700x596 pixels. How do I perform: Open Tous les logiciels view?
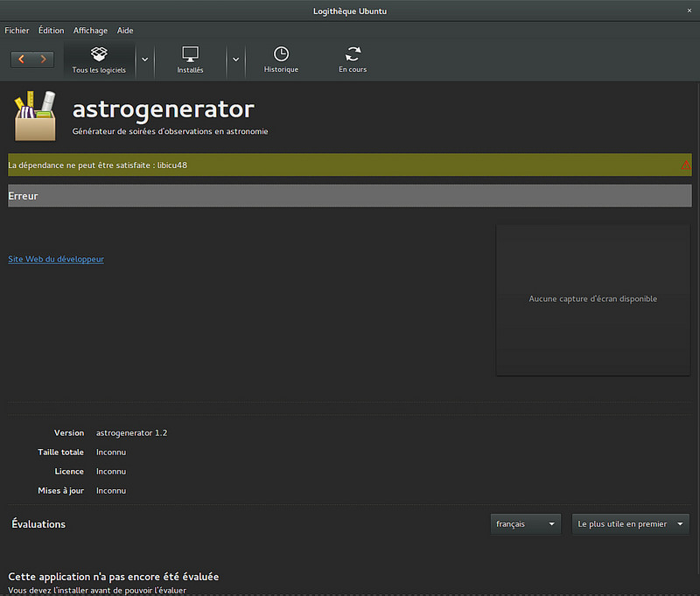tap(99, 60)
